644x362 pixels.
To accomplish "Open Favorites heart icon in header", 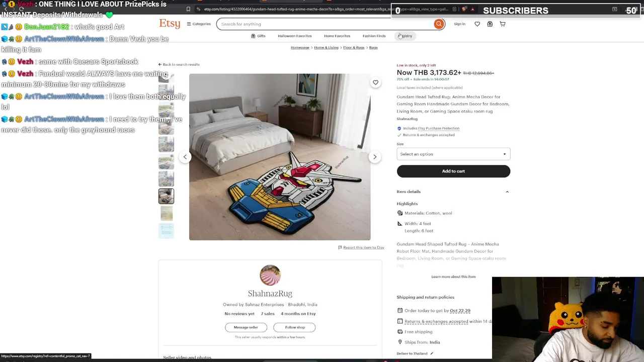I will [477, 24].
